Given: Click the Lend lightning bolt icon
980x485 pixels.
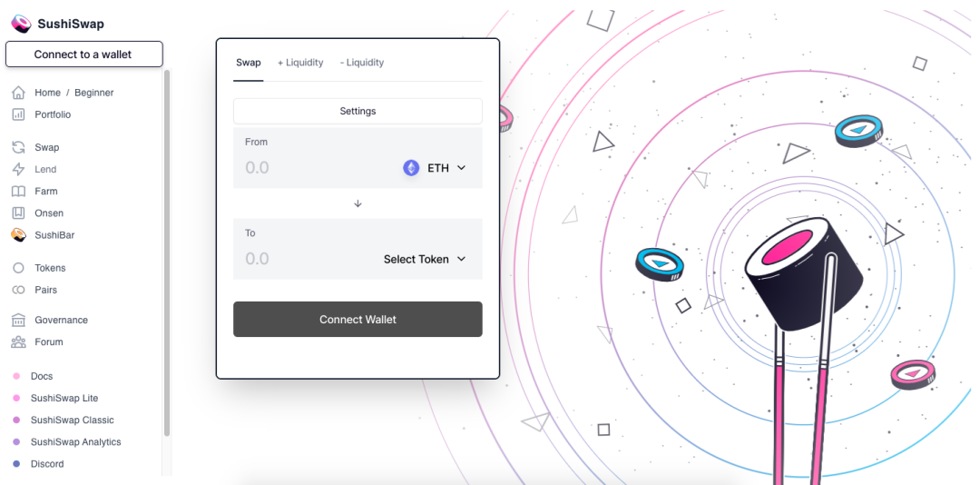Looking at the screenshot, I should pos(19,170).
